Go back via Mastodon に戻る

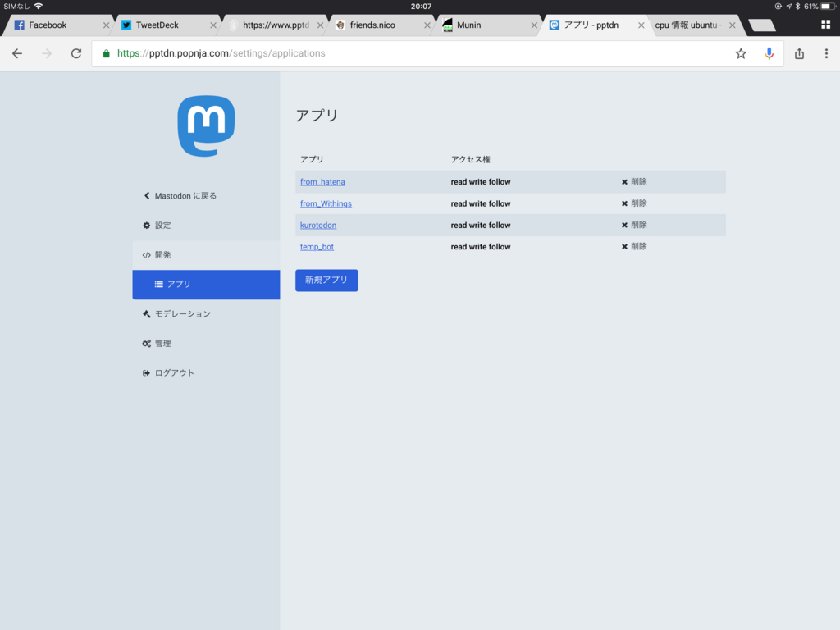pos(180,196)
